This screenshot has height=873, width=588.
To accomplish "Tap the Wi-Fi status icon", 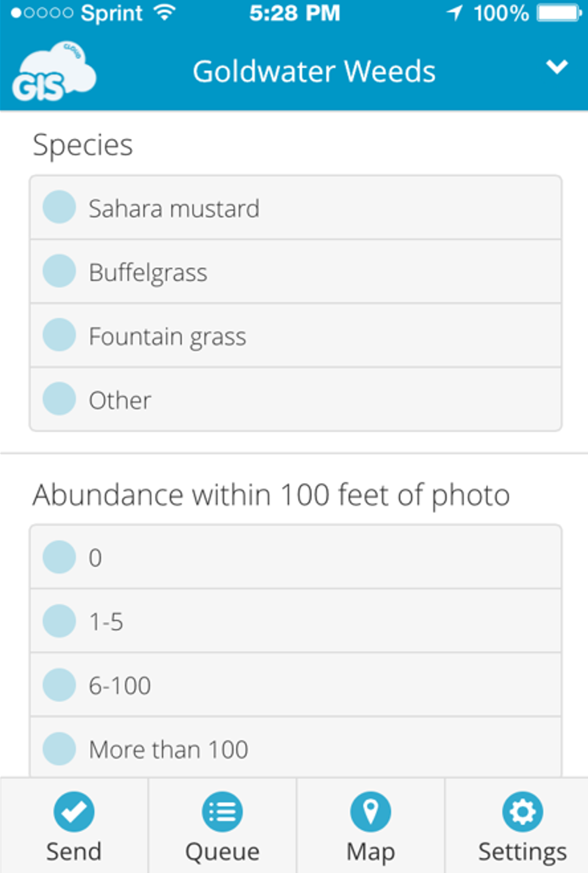I will (x=165, y=13).
